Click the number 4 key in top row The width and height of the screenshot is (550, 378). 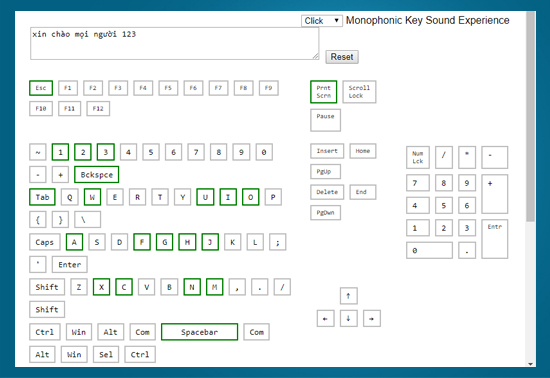(x=128, y=152)
